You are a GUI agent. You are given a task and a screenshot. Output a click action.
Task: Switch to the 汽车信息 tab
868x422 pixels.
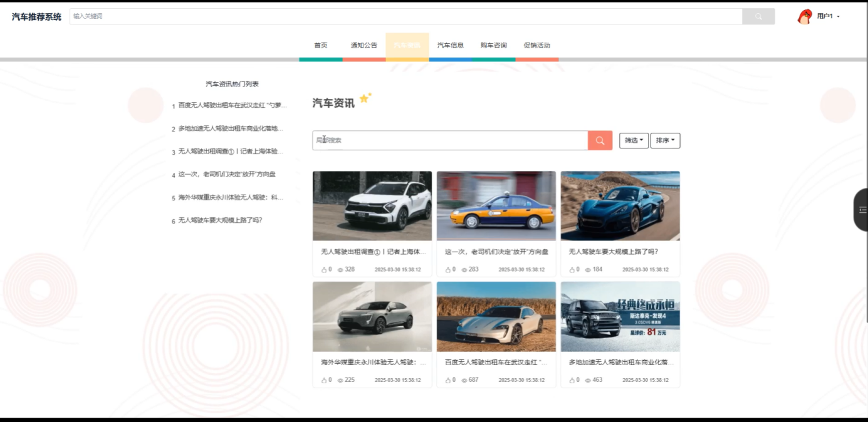pyautogui.click(x=451, y=45)
